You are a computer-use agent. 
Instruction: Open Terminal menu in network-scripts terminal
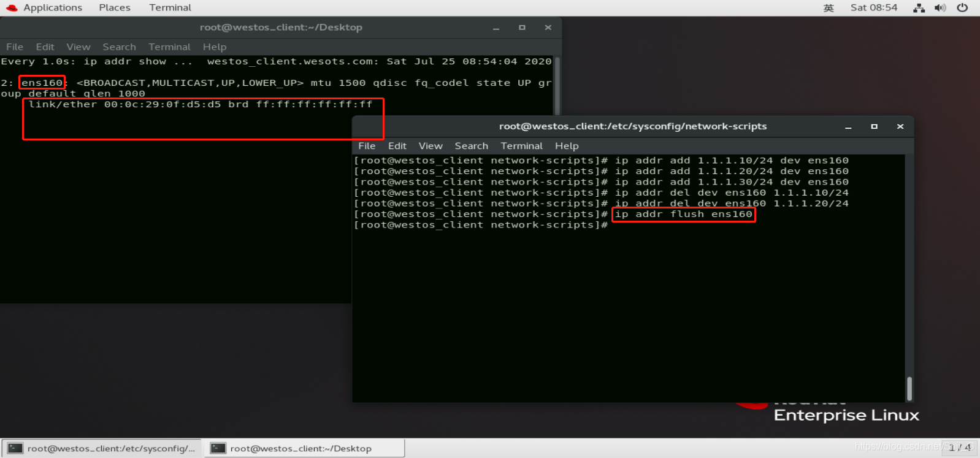point(522,146)
